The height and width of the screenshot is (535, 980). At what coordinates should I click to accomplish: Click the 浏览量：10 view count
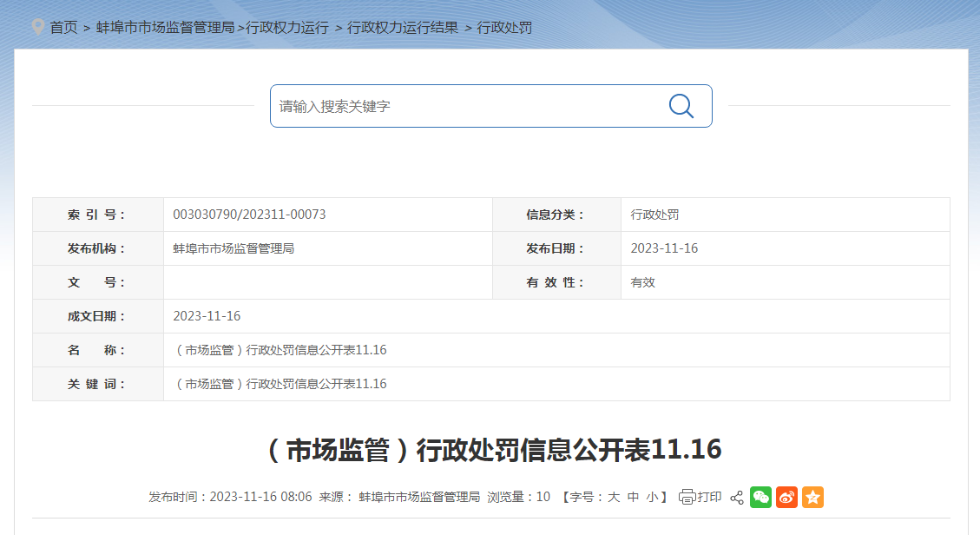coord(519,497)
